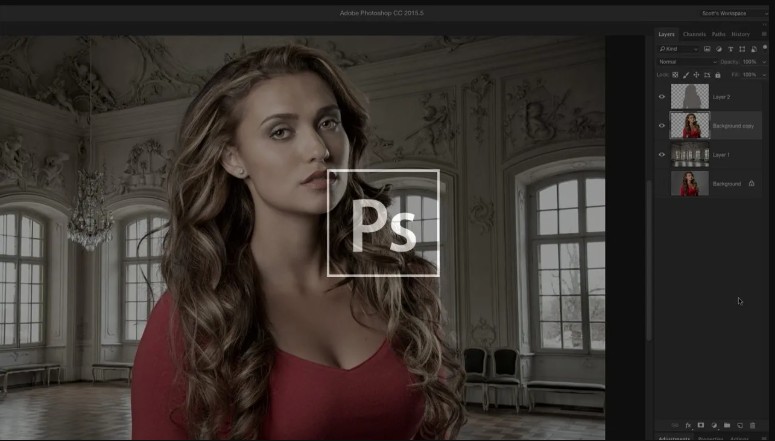The height and width of the screenshot is (441, 775).
Task: Select Layer 1 ballroom thumbnail
Action: (689, 155)
